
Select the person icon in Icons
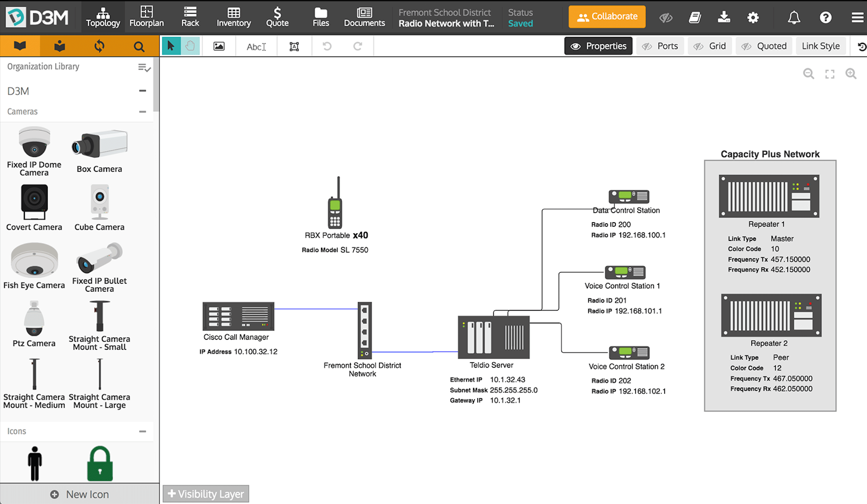tap(35, 464)
